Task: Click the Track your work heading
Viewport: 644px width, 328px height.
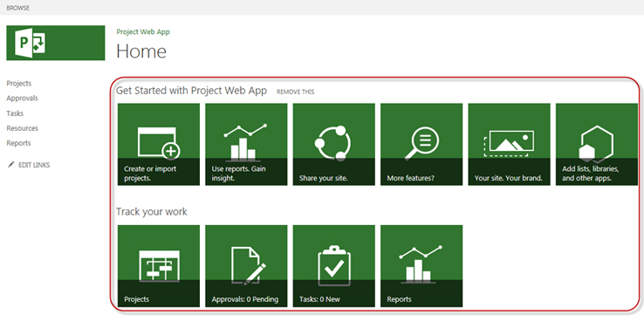Action: pos(152,212)
